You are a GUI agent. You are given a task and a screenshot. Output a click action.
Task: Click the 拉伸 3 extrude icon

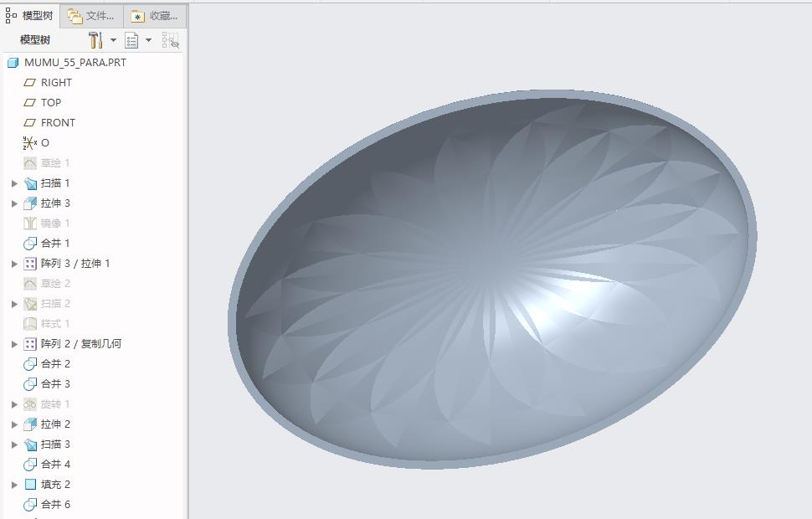click(x=30, y=203)
